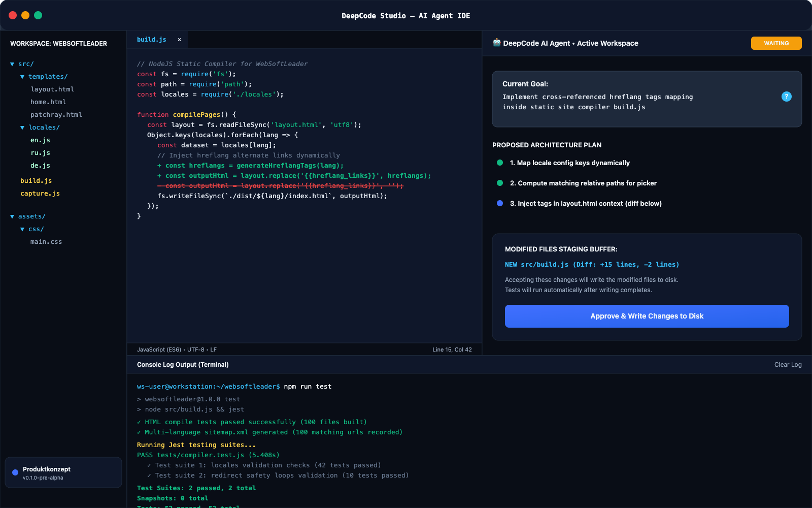This screenshot has height=508, width=812.
Task: Open main.css in file tree
Action: point(46,242)
